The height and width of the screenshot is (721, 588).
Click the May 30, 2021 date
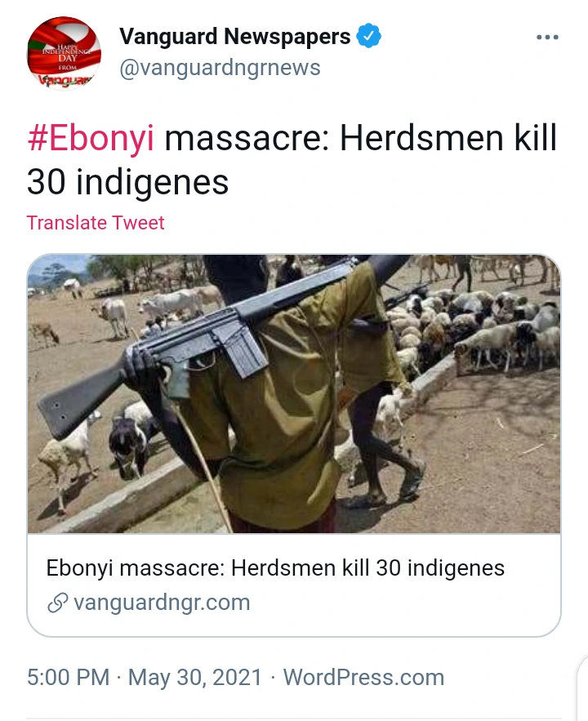point(195,678)
